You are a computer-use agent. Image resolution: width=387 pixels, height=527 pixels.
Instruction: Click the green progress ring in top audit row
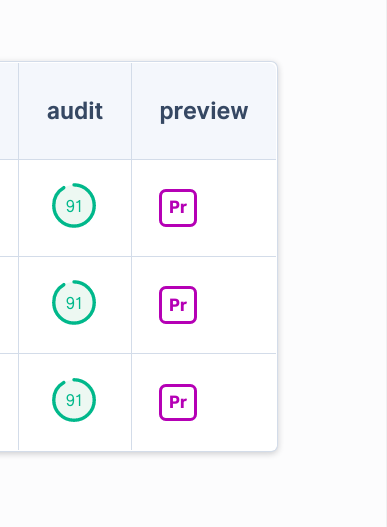[74, 205]
